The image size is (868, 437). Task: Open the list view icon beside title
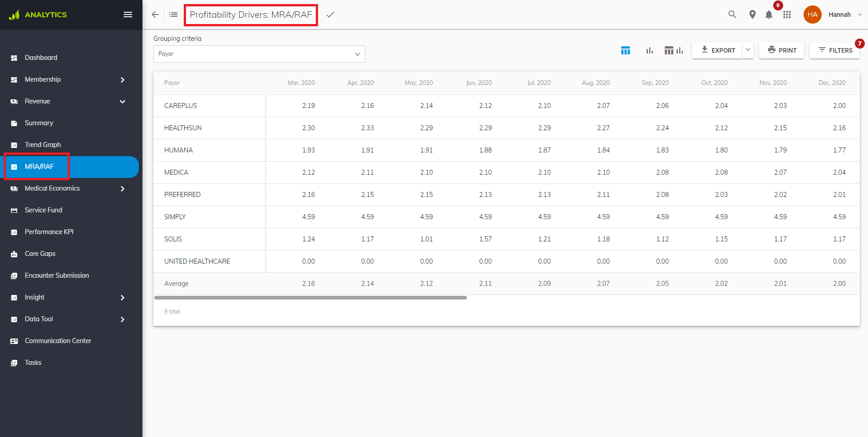pos(173,15)
